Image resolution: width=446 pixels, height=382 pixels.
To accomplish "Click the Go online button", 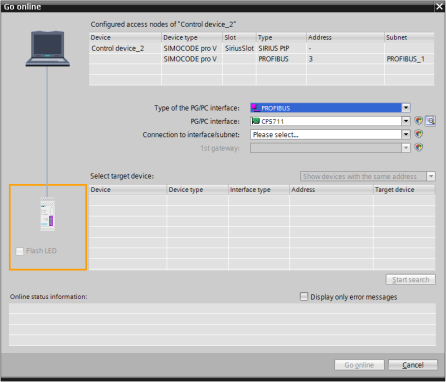I will click(359, 365).
